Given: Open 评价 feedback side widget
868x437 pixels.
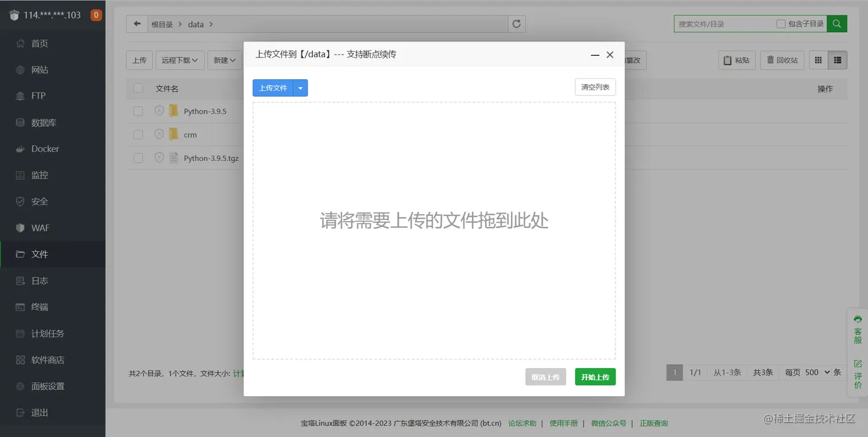Looking at the screenshot, I should click(858, 374).
